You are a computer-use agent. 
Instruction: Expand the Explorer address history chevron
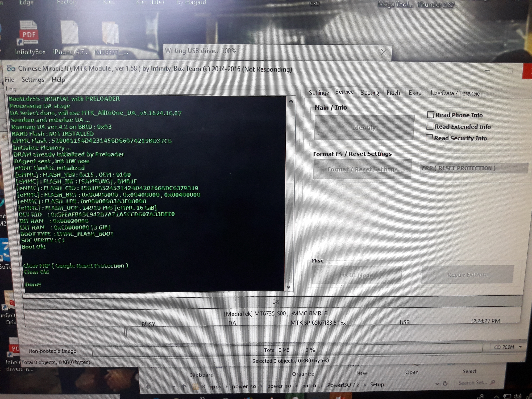point(438,384)
